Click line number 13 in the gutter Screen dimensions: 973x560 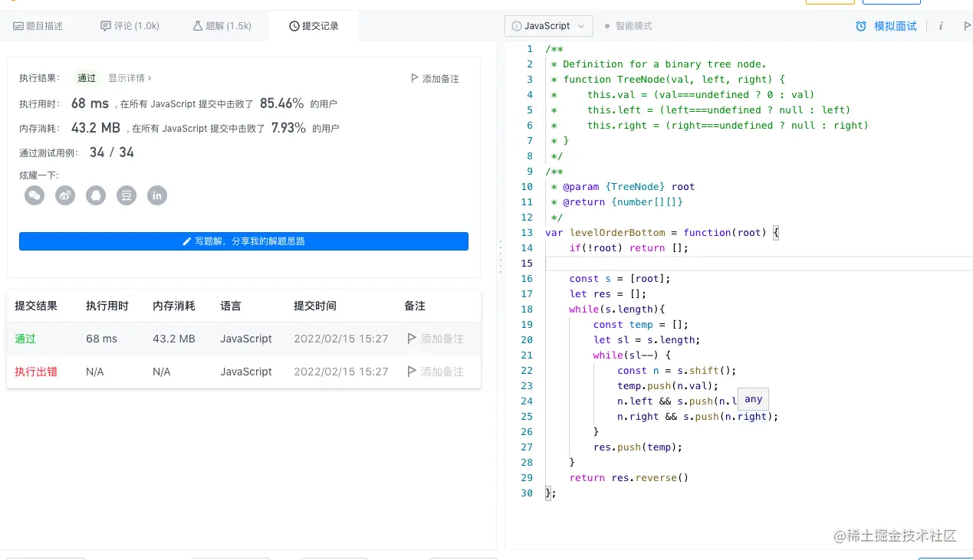coord(526,232)
